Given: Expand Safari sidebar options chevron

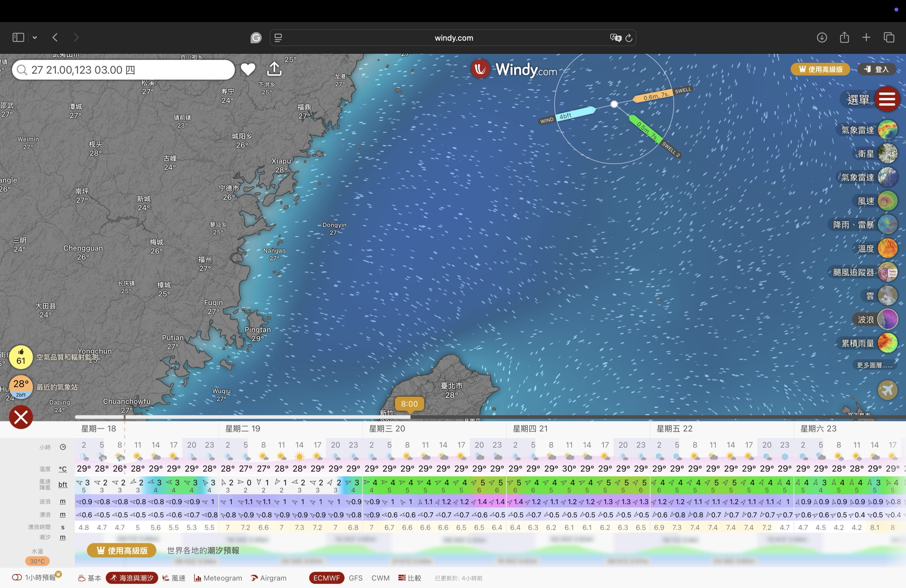Looking at the screenshot, I should pyautogui.click(x=35, y=37).
